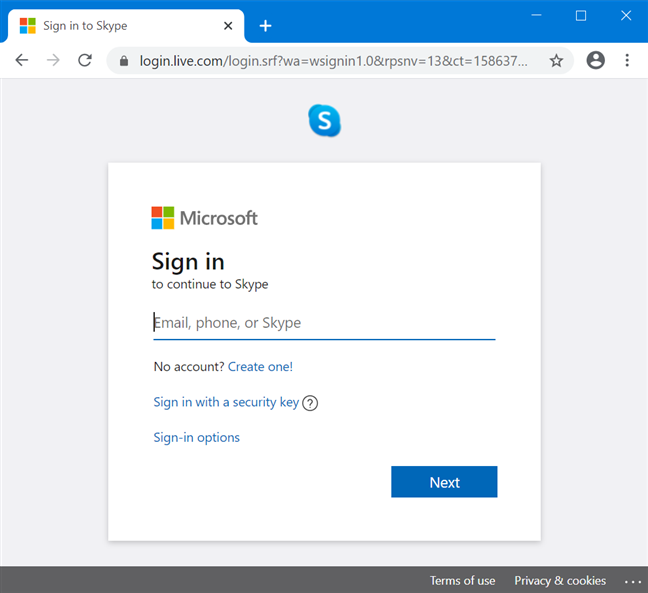The width and height of the screenshot is (648, 593).
Task: Open Sign-in options link
Action: point(196,438)
